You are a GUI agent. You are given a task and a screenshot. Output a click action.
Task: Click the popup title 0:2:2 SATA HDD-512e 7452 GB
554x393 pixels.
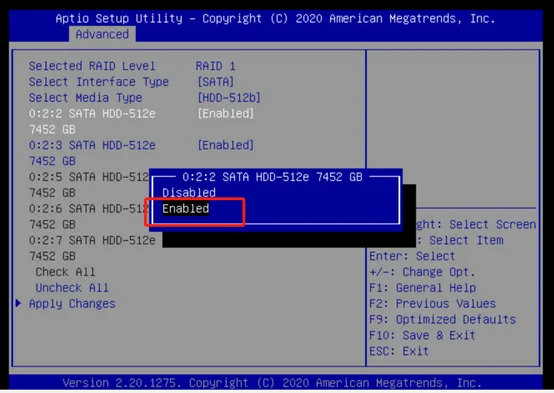click(272, 177)
